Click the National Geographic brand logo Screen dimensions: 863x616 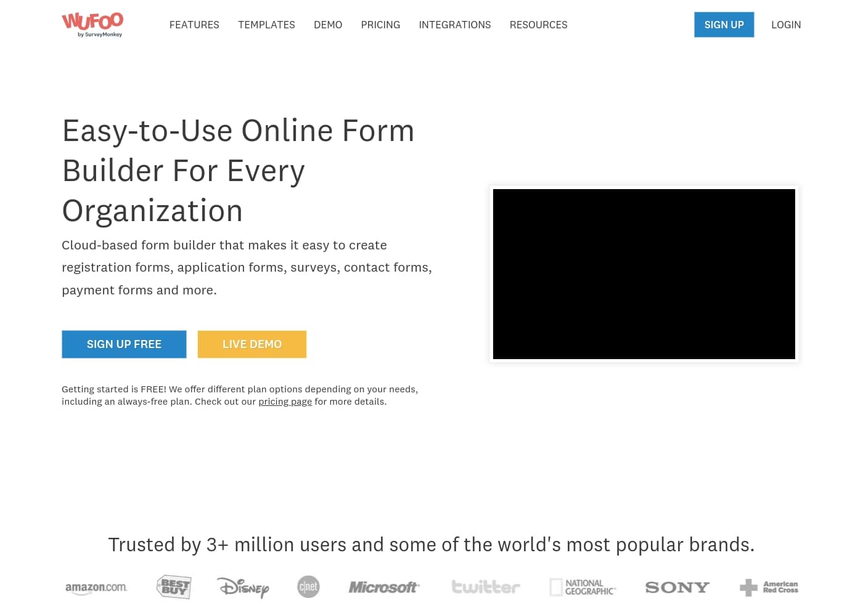(x=583, y=587)
